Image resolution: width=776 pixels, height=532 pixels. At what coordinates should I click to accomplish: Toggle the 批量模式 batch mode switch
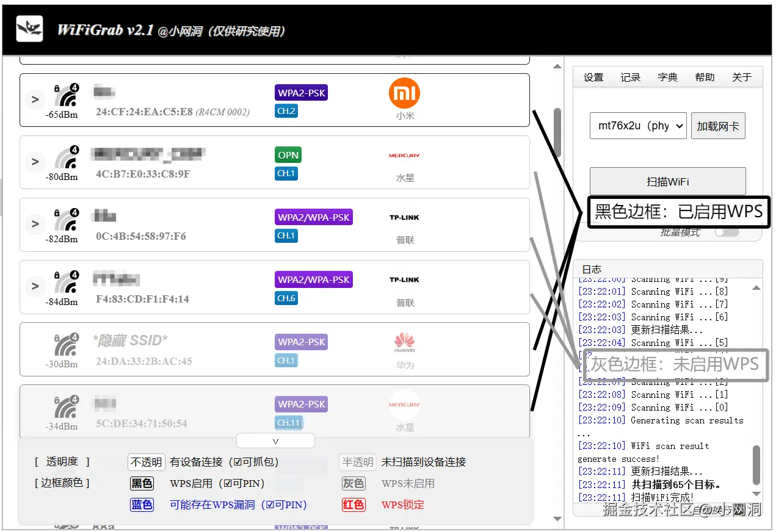pos(727,232)
